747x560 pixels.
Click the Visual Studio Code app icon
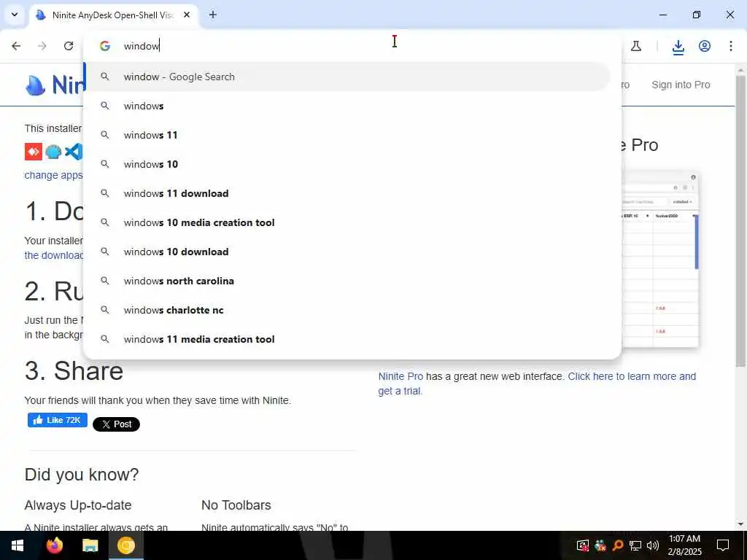click(74, 152)
